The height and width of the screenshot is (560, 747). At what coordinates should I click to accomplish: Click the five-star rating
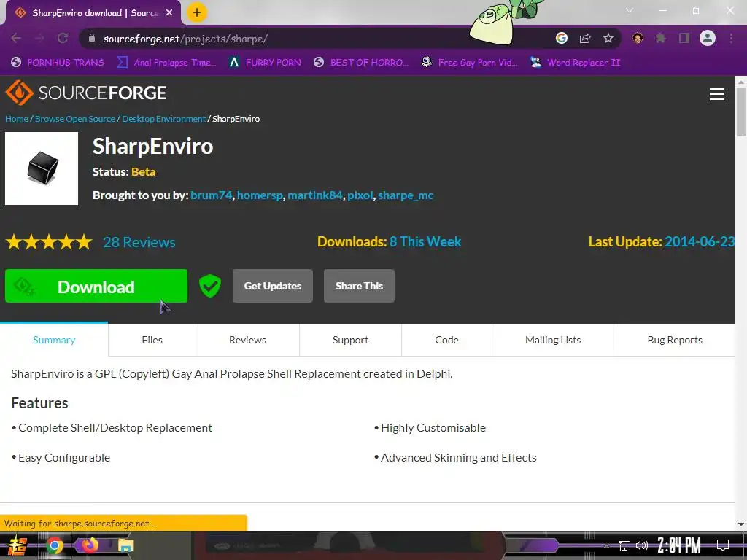[49, 242]
